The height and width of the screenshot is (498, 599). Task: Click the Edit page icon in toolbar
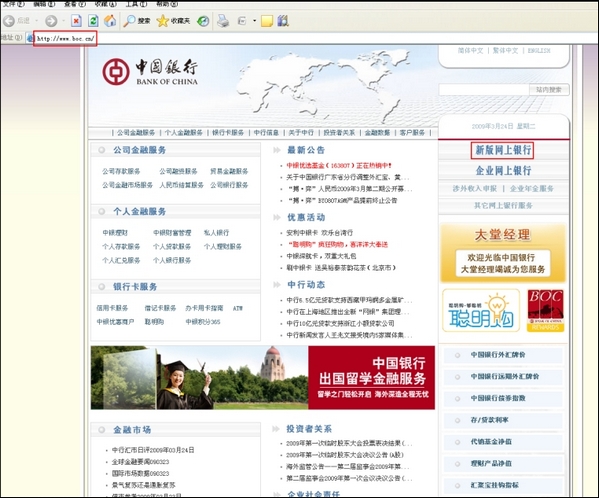pyautogui.click(x=242, y=21)
